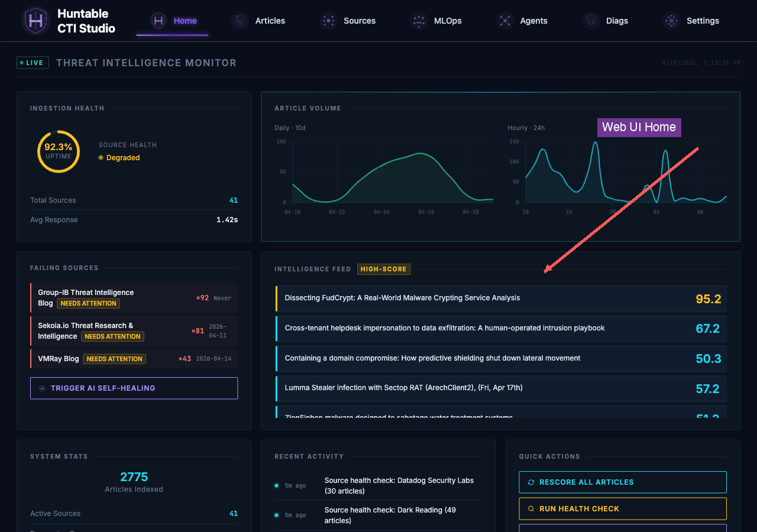Image resolution: width=757 pixels, height=532 pixels.
Task: Open the Lumma Stealer infection article
Action: tap(501, 389)
